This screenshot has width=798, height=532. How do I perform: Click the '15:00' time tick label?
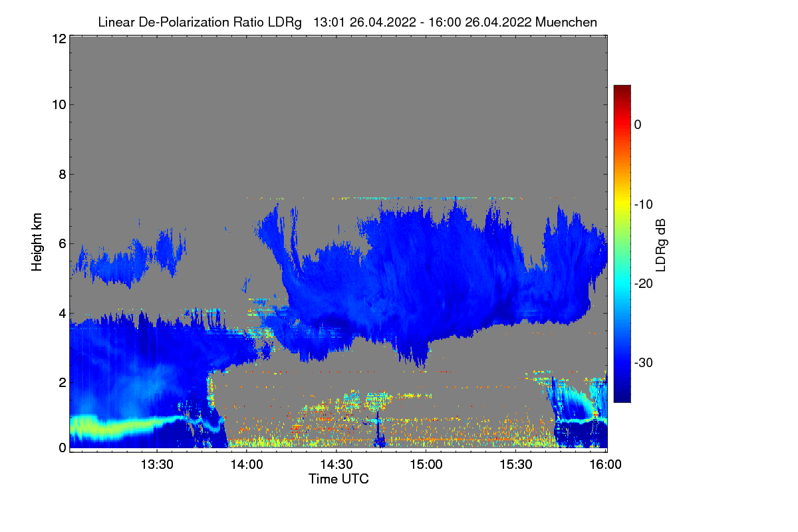[x=426, y=464]
